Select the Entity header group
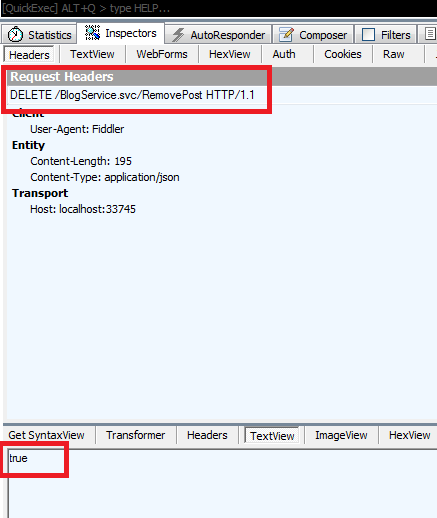Screen dimensions: 437x518 [x=28, y=145]
